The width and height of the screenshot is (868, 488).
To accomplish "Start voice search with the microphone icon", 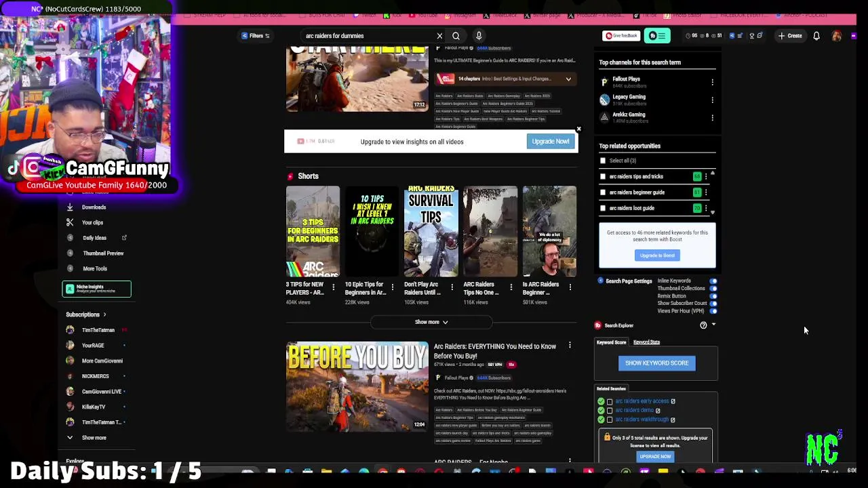I will pos(479,36).
